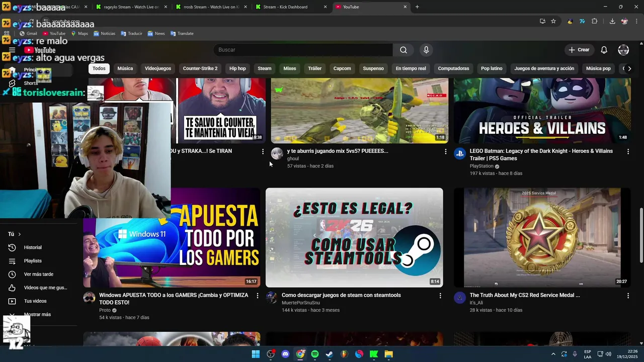Close the YouTube browser tab
Screen dimensions: 644x362
click(406, 7)
